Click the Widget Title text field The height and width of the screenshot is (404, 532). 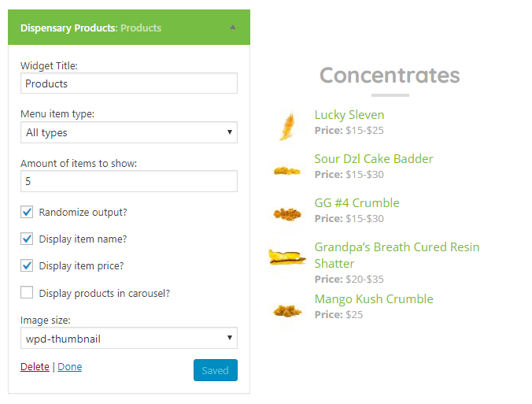[129, 83]
